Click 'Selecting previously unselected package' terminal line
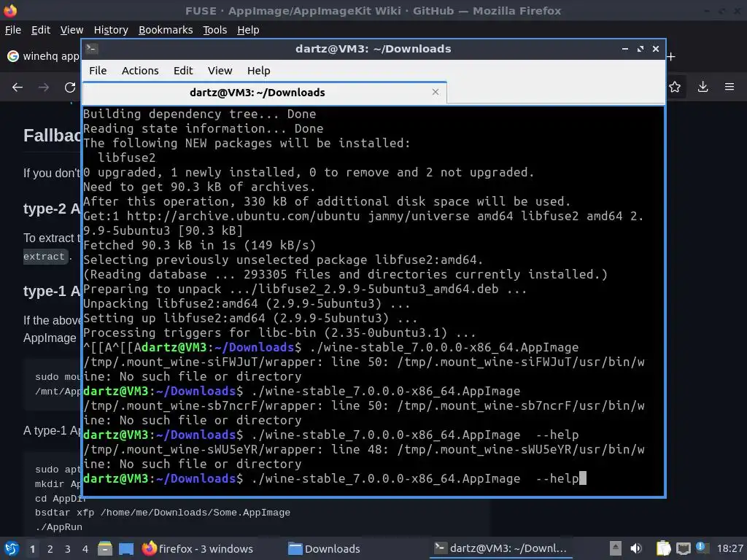Viewport: 747px width, 560px height. 283,260
